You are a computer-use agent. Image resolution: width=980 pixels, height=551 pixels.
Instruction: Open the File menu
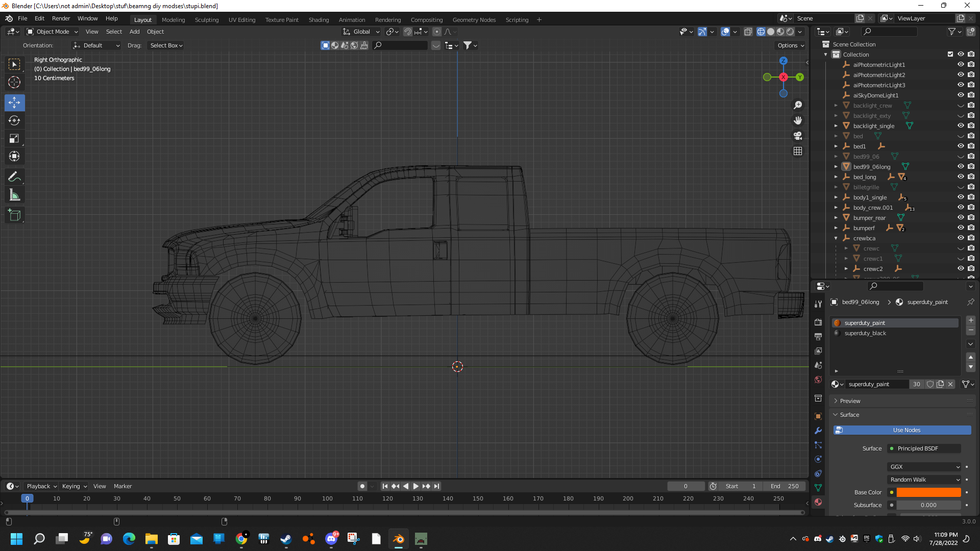coord(22,18)
